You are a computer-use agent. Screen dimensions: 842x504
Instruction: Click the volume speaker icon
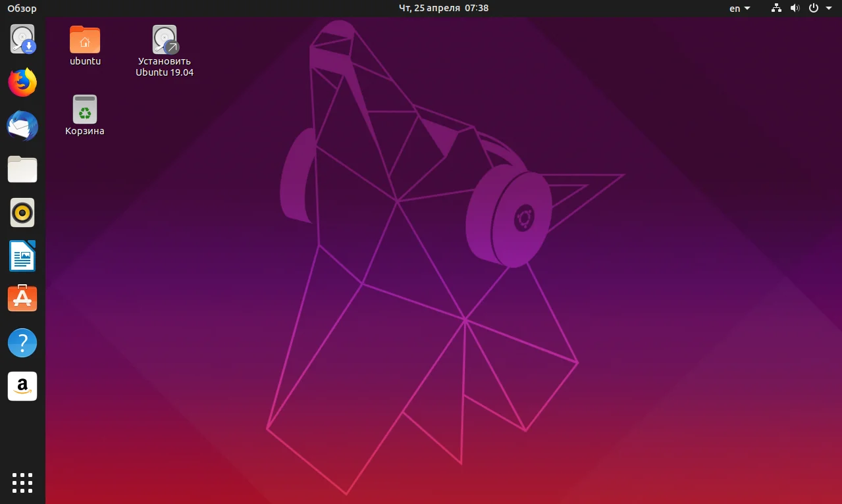(x=795, y=9)
